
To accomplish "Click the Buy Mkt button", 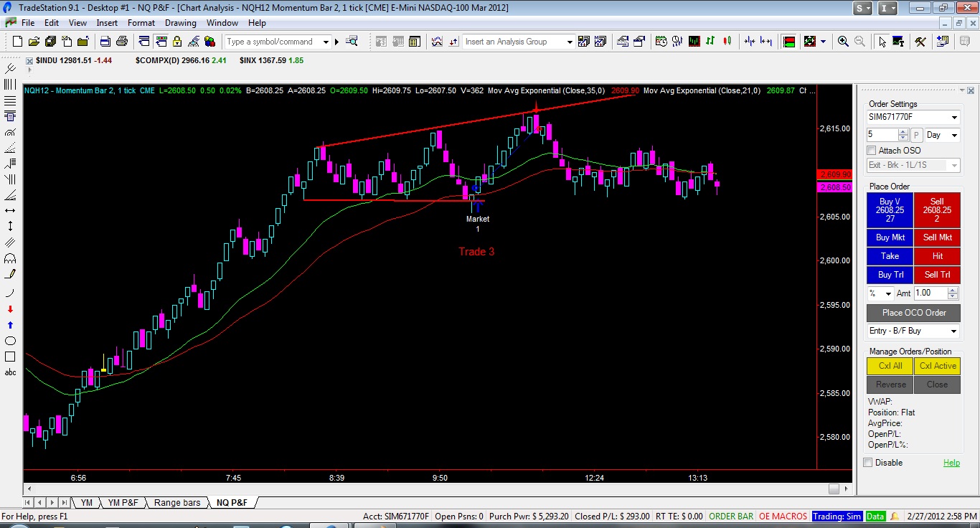I will point(890,237).
